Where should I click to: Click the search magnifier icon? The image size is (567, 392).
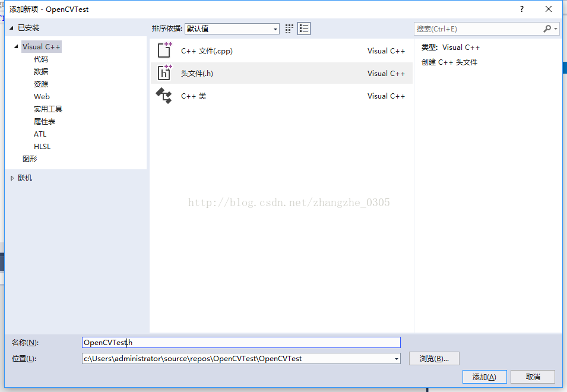547,29
